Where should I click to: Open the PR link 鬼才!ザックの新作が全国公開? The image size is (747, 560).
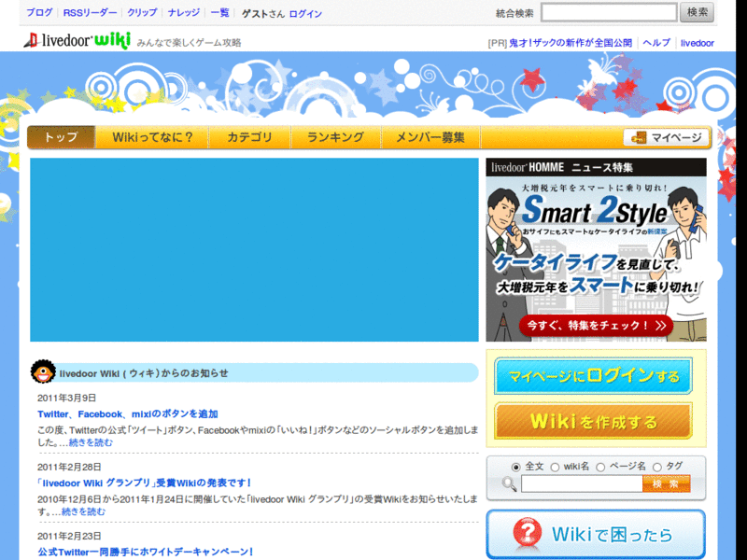(571, 43)
